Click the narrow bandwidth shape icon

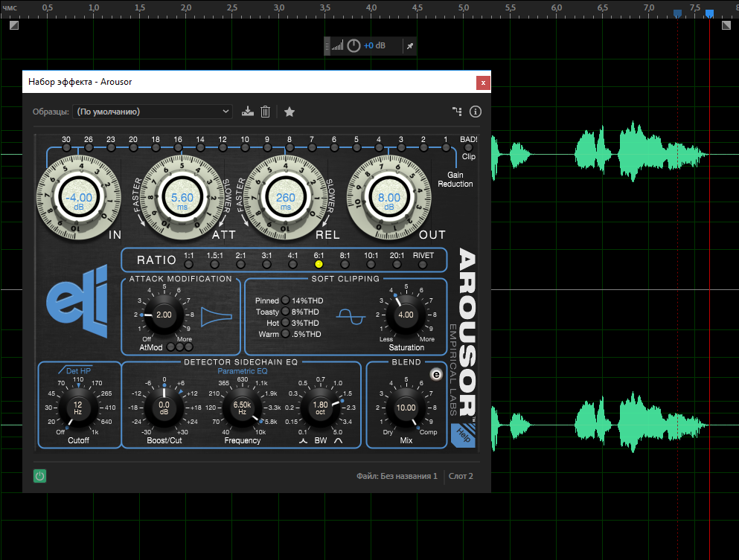click(x=304, y=441)
